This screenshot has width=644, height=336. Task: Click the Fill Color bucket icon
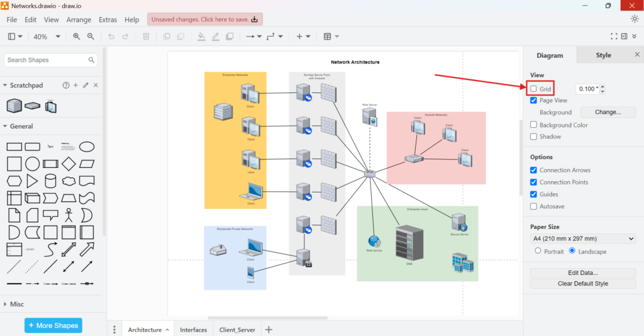point(201,36)
